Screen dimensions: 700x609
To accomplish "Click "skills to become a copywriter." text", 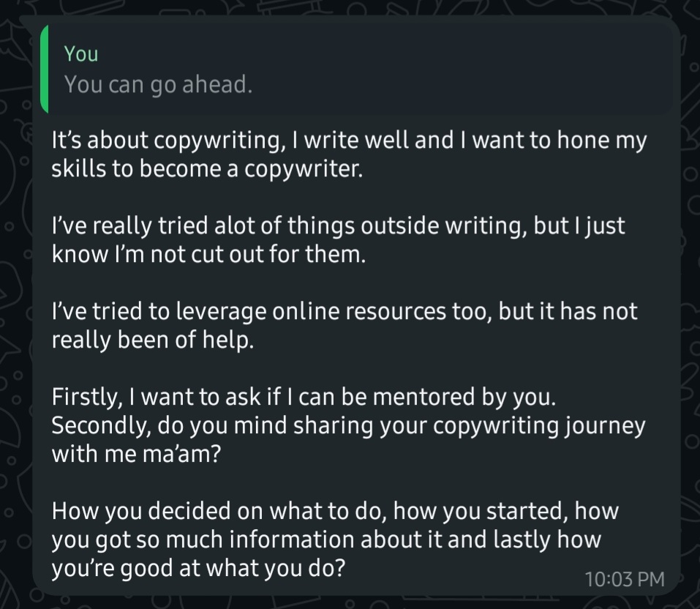I will (207, 169).
